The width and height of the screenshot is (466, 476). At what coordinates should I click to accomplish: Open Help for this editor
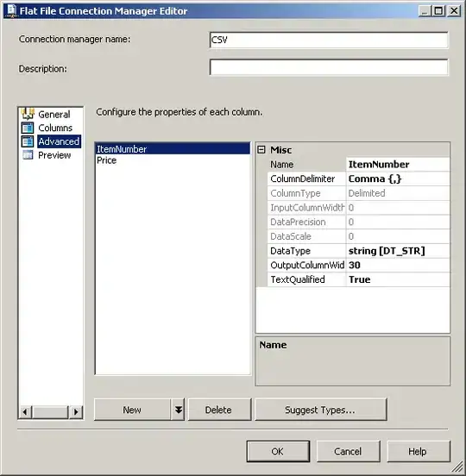click(419, 451)
